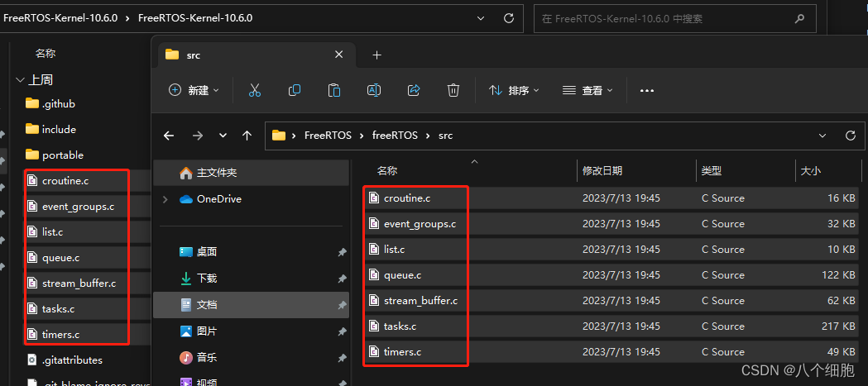
Task: Go up one folder level arrow
Action: 247,136
